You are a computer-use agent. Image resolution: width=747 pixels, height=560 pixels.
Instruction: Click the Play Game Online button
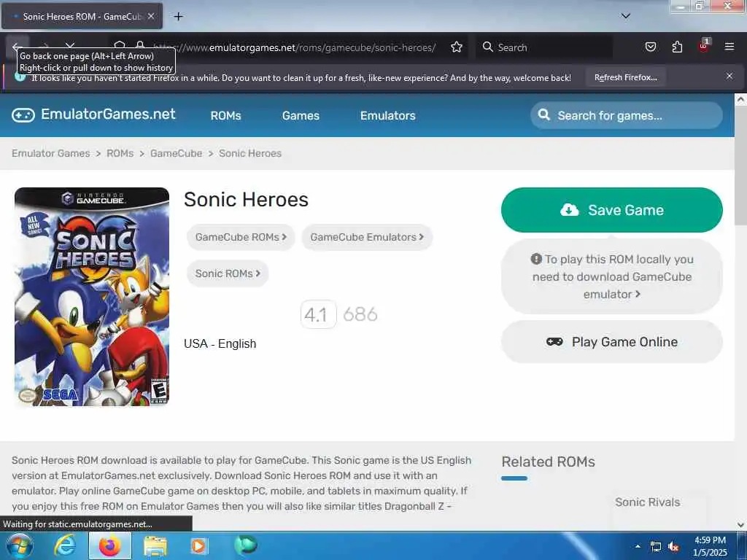612,341
